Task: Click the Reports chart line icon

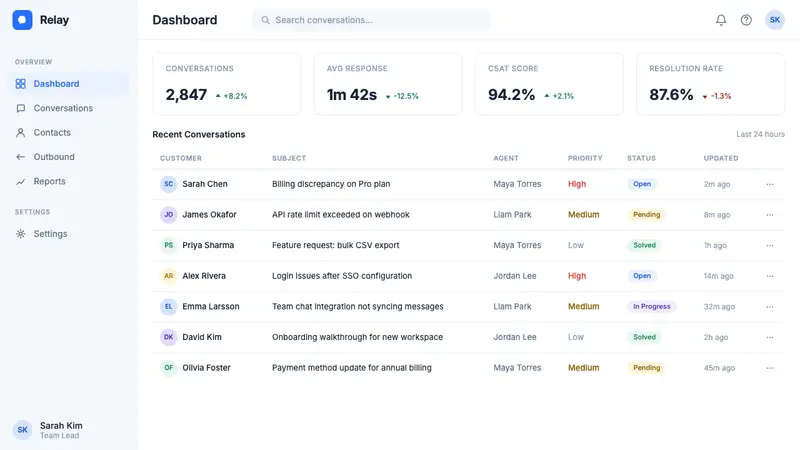Action: coord(20,182)
